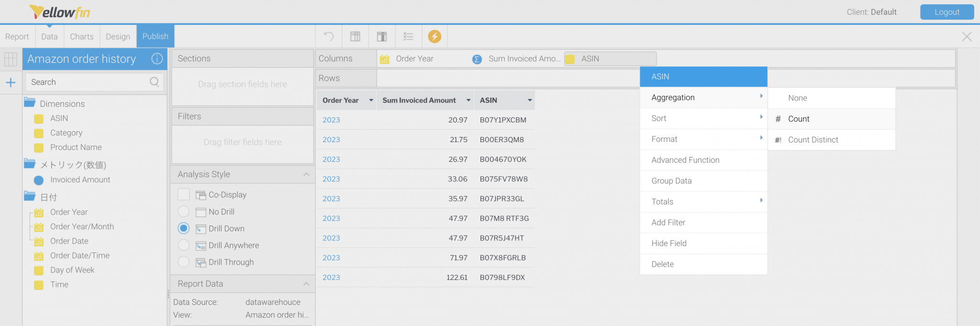Image resolution: width=980 pixels, height=326 pixels.
Task: Switch to the Charts tab
Action: click(x=82, y=36)
